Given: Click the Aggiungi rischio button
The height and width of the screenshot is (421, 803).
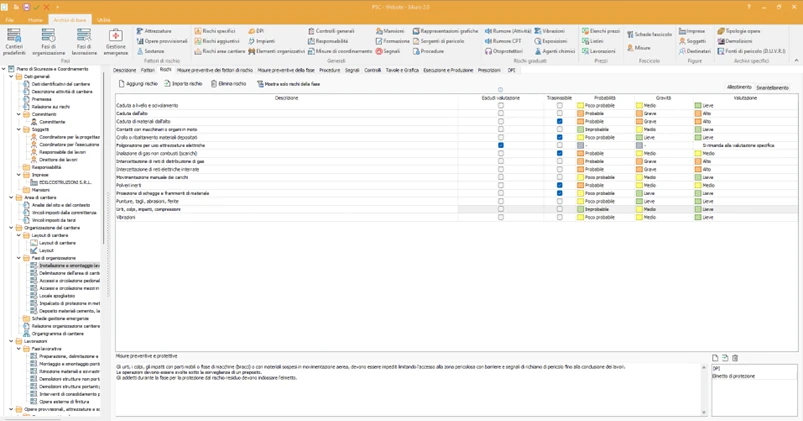Looking at the screenshot, I should (x=139, y=84).
